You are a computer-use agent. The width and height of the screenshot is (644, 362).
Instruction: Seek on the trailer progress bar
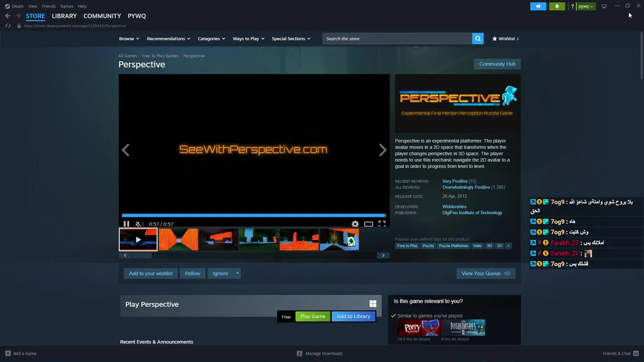click(x=254, y=216)
